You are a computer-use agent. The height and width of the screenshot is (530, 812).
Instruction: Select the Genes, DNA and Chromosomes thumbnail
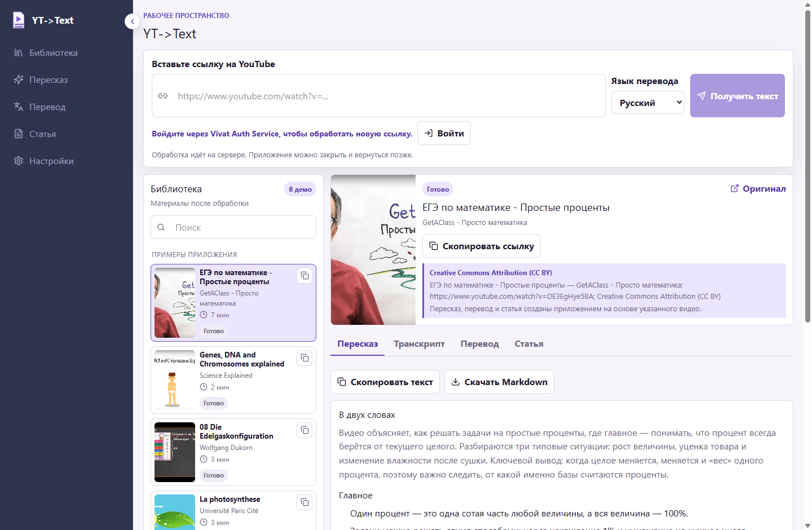point(175,380)
